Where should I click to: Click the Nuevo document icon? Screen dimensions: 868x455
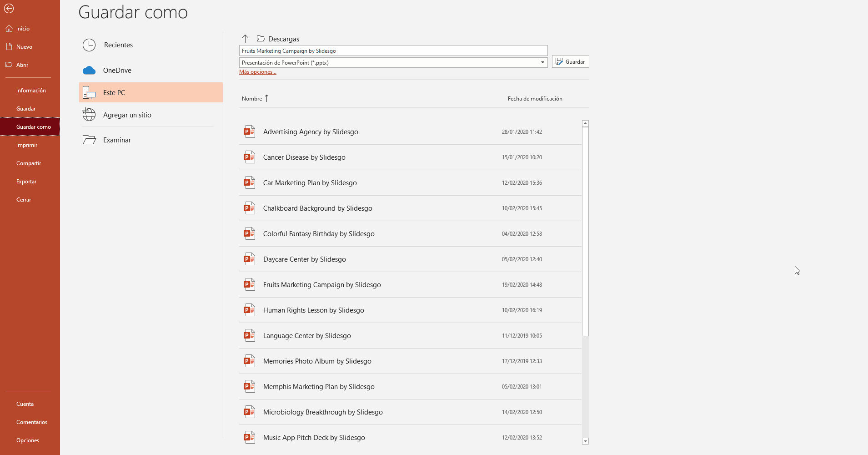tap(9, 46)
